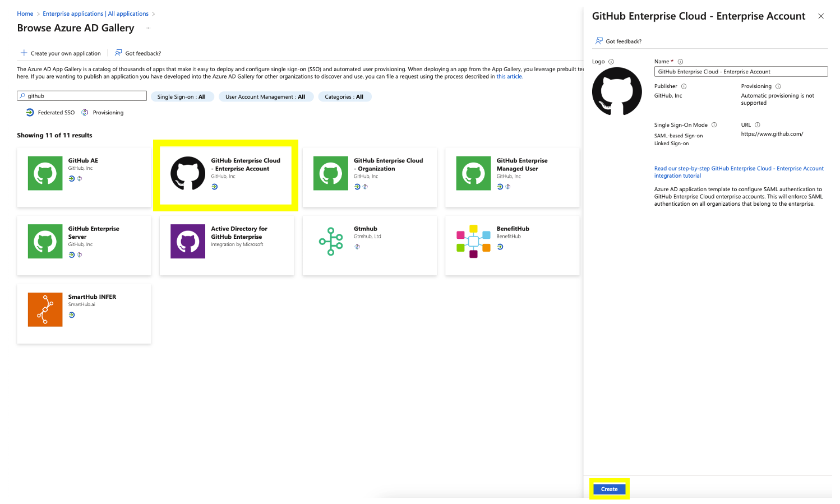The height and width of the screenshot is (504, 840).
Task: Click the plus icon for Create your own application
Action: tap(24, 53)
